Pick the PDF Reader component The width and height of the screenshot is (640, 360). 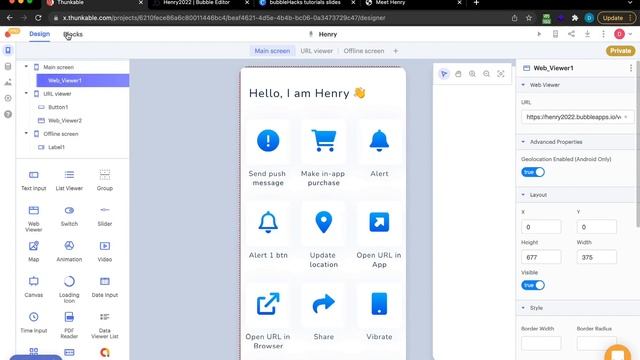(x=69, y=325)
